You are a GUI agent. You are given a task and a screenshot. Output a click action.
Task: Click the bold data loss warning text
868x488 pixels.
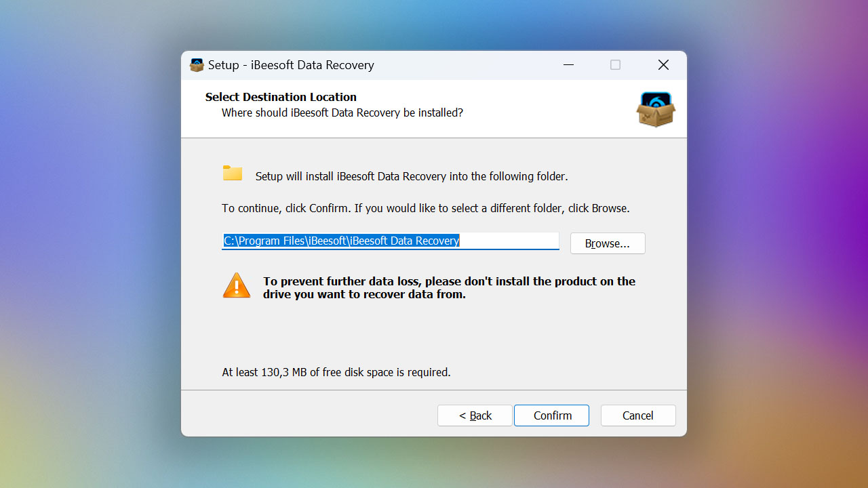tap(450, 287)
